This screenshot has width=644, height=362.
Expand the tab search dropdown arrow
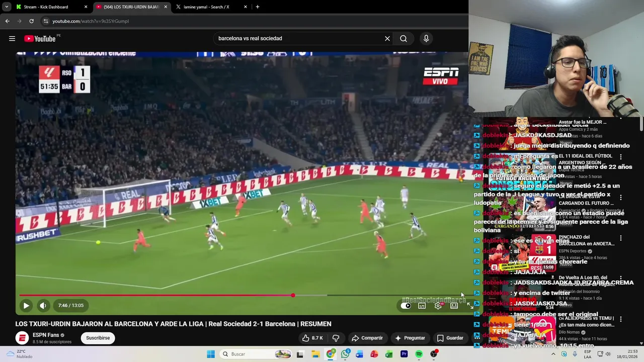(x=6, y=7)
